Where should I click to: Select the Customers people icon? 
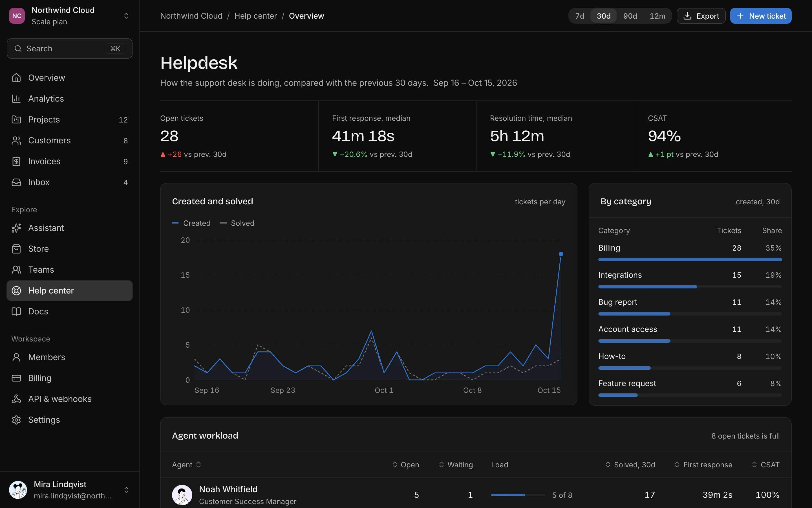tap(16, 140)
